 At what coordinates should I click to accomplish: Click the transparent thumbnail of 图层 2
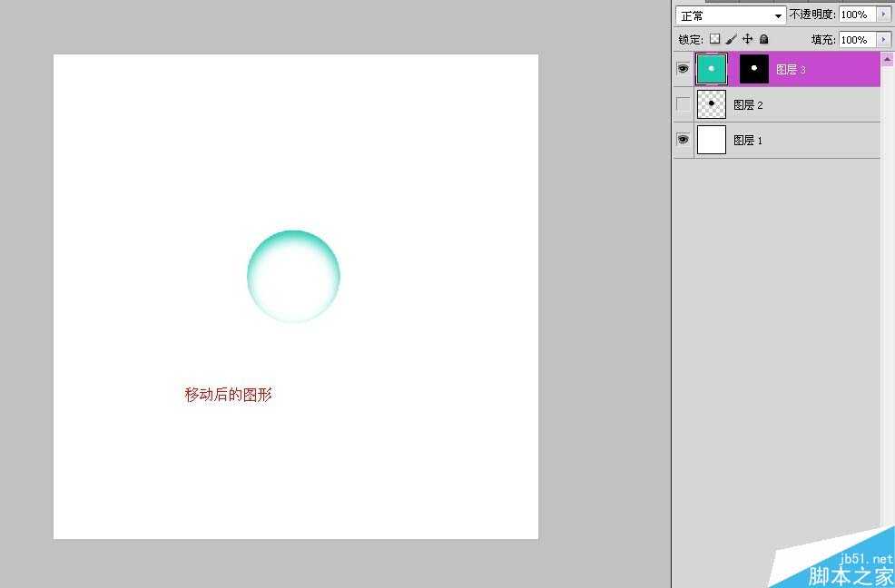click(x=711, y=103)
